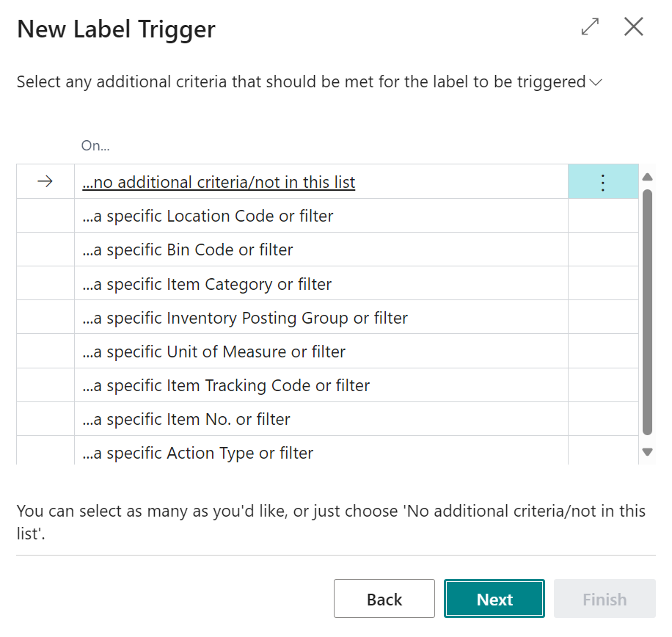This screenshot has height=637, width=672.
Task: Close the New Label Trigger dialog
Action: 633,26
